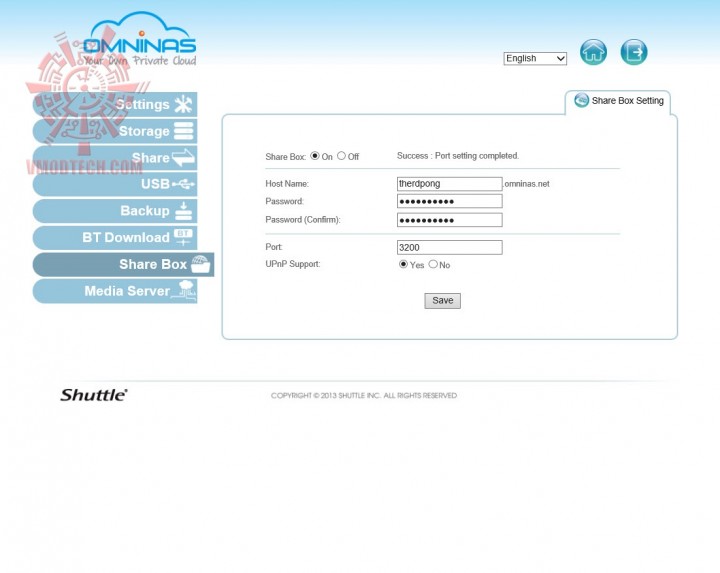Open the English language dropdown
720x573 pixels.
tap(535, 59)
